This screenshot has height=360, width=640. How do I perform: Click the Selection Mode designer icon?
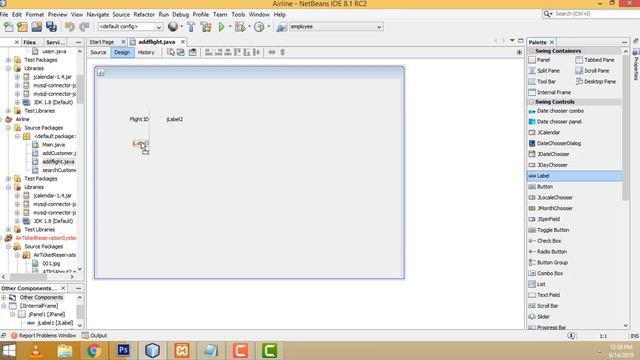click(171, 52)
